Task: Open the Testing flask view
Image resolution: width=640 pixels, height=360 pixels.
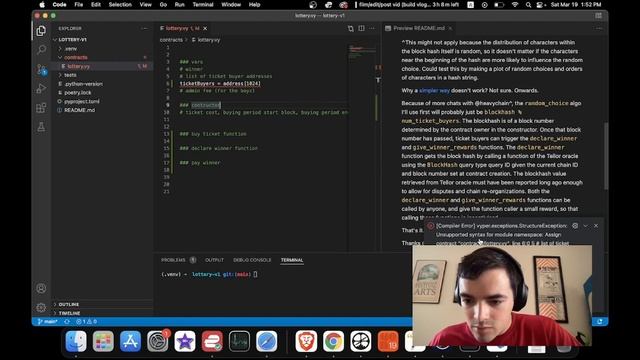Action: point(41,127)
